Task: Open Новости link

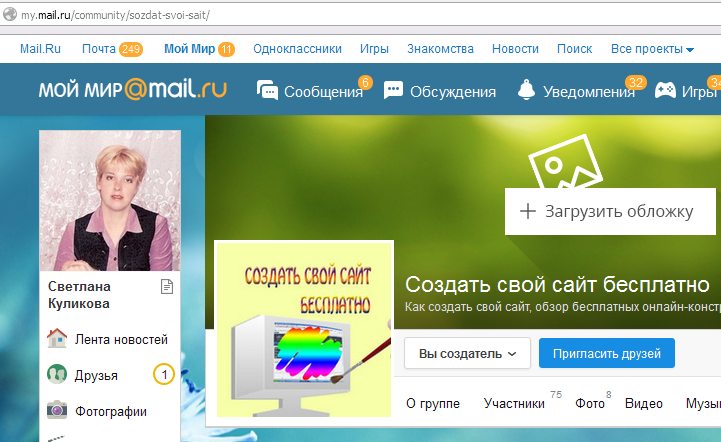Action: click(515, 49)
